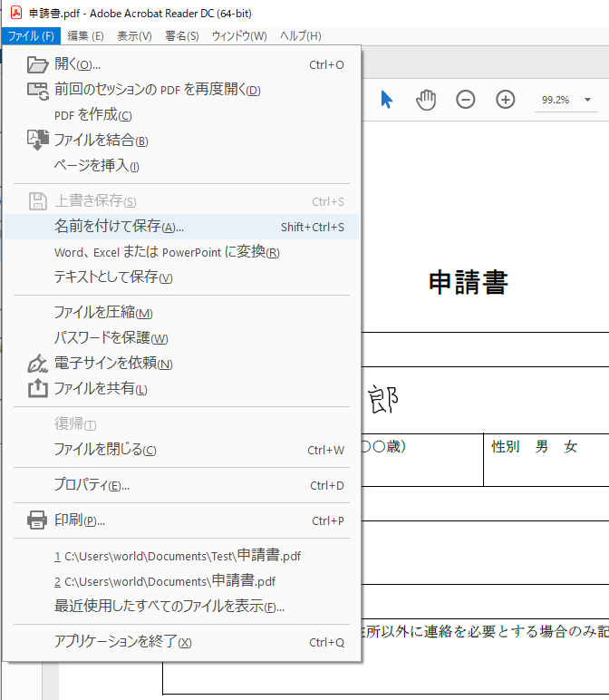Open the 署名(S) menu
Viewport: 609px width, 700px height.
click(x=182, y=35)
